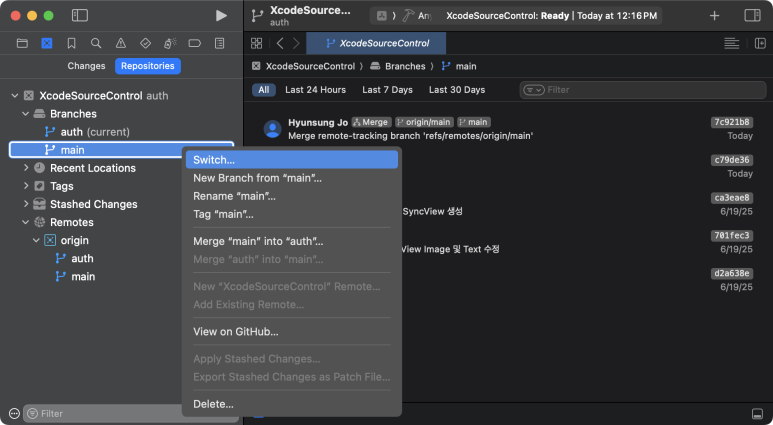Run the project with play button
773x425 pixels.
coord(221,15)
